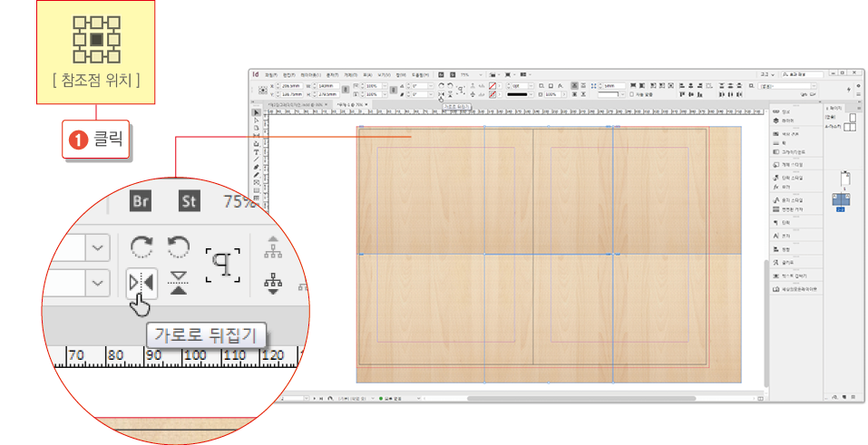This screenshot has width=868, height=445.
Task: Click the Quick Apply lightning icon
Action: pyautogui.click(x=849, y=90)
